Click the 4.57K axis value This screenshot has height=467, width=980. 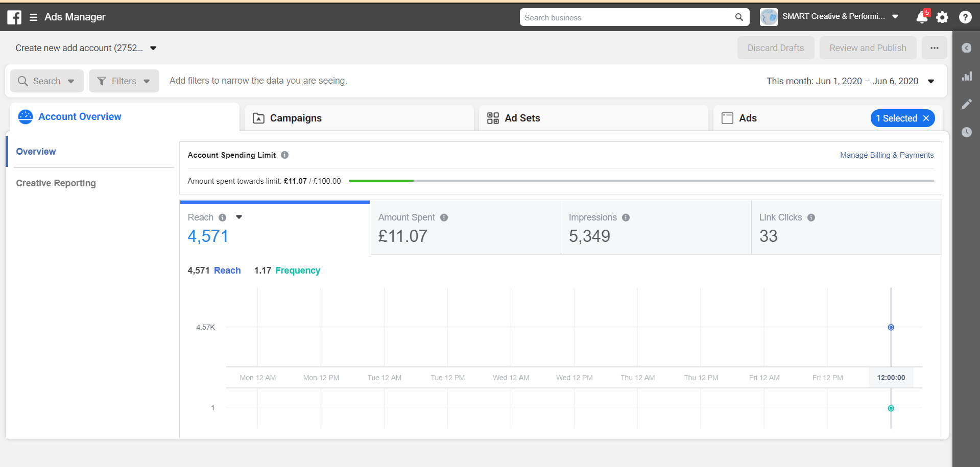coord(205,327)
